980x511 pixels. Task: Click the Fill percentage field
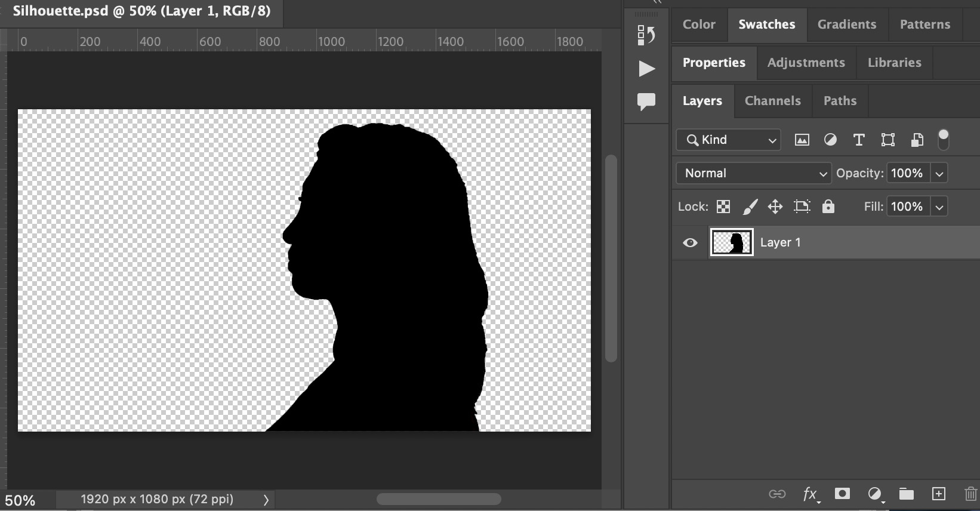(907, 207)
